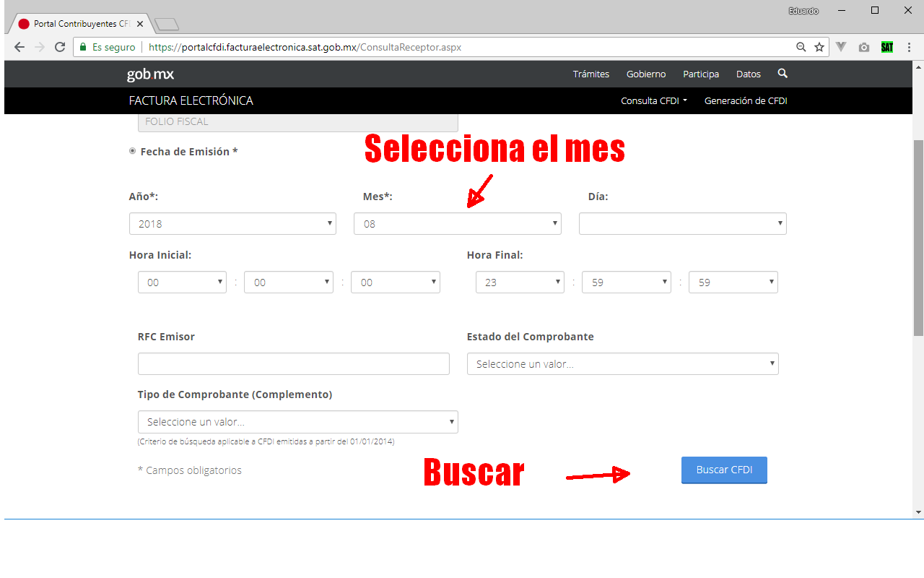Open the Trámites menu item
This screenshot has height=578, width=924.
click(x=591, y=74)
